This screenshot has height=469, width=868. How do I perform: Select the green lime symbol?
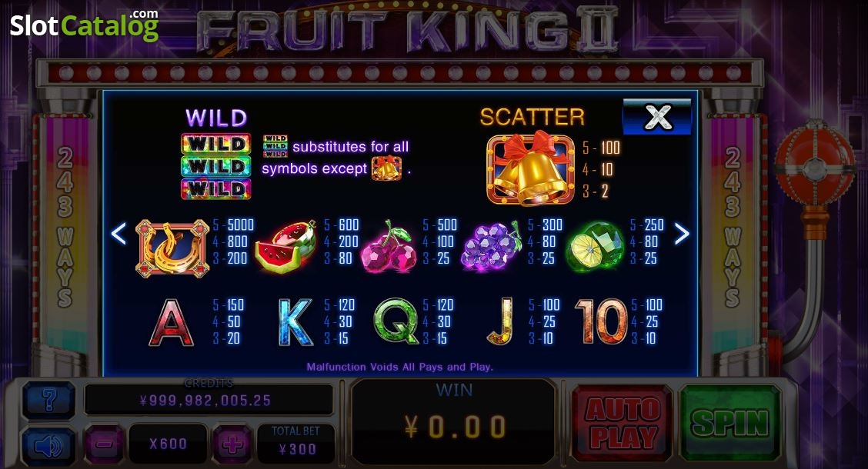(595, 247)
